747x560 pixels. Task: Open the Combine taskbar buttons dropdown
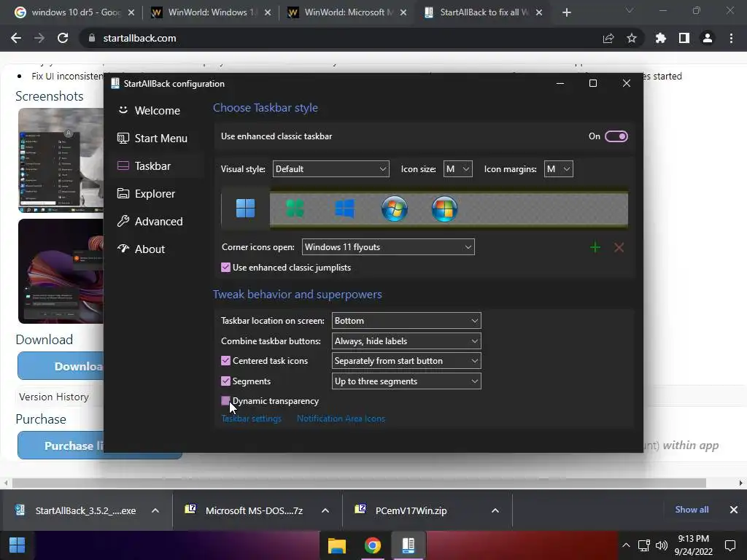pyautogui.click(x=406, y=341)
